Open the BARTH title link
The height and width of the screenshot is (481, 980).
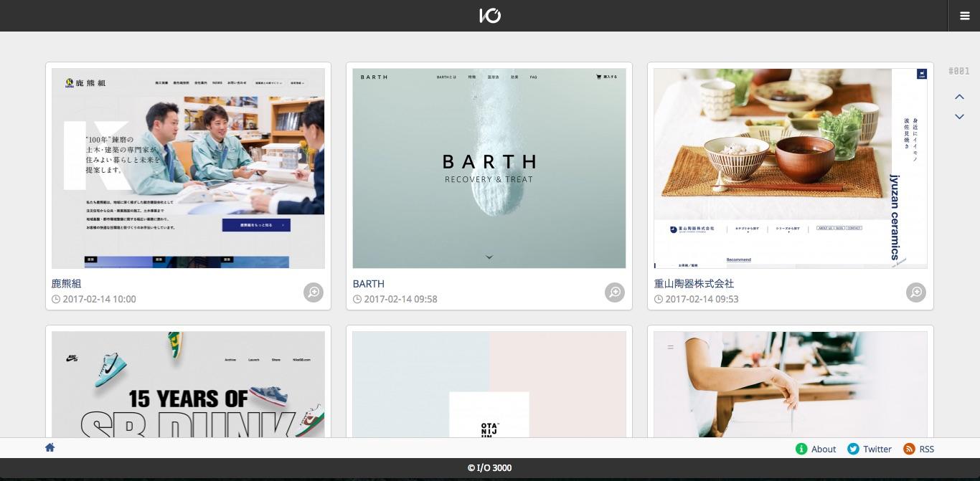click(x=369, y=284)
